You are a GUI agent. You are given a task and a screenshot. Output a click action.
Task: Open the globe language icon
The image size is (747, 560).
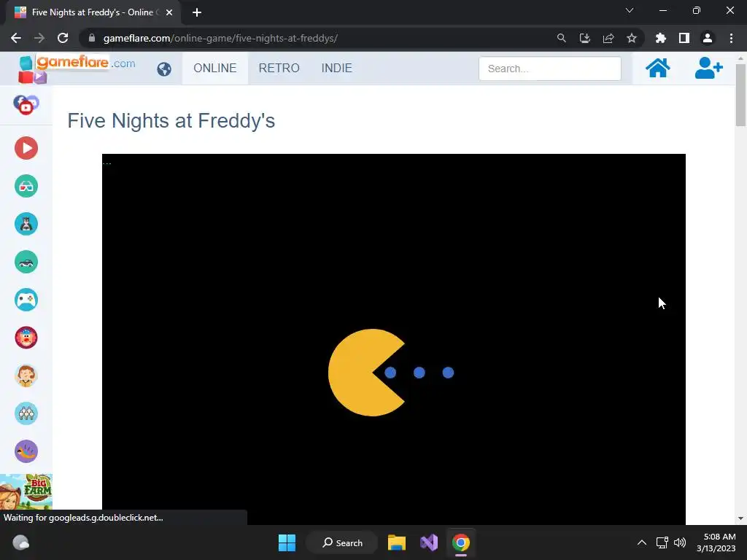[164, 69]
